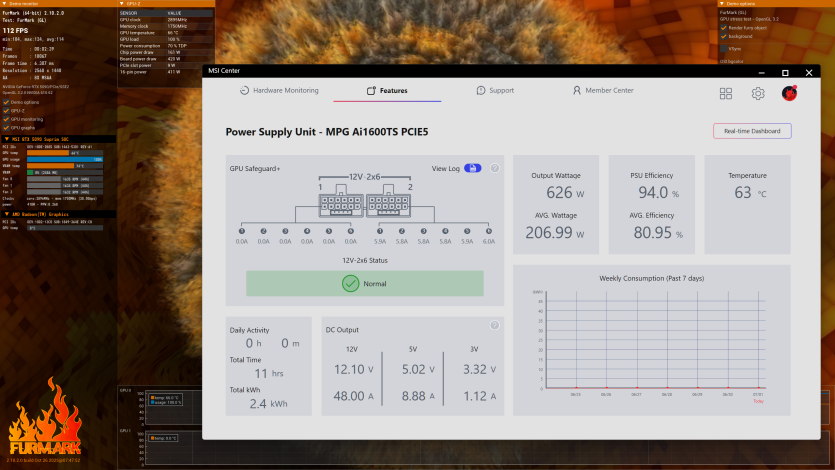Click the Normal 12V-2x6 status bar
The width and height of the screenshot is (835, 470).
coord(365,284)
